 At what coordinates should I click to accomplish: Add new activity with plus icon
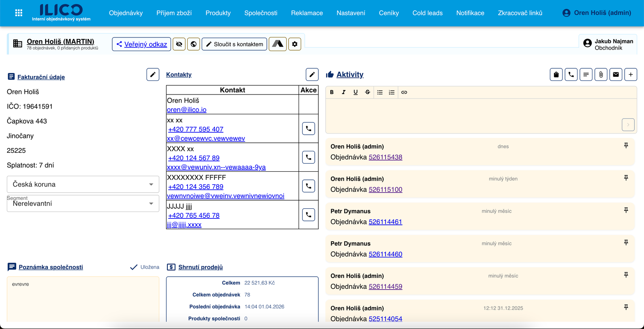pyautogui.click(x=631, y=74)
